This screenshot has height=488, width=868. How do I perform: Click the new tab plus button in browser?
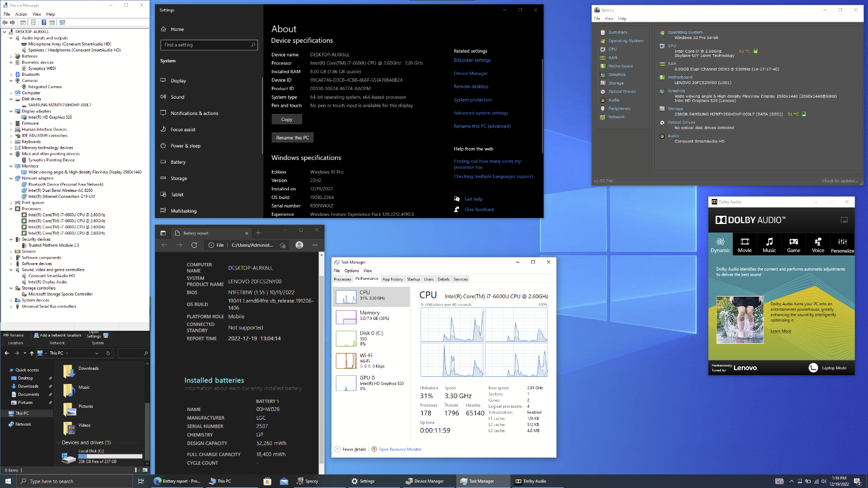258,233
